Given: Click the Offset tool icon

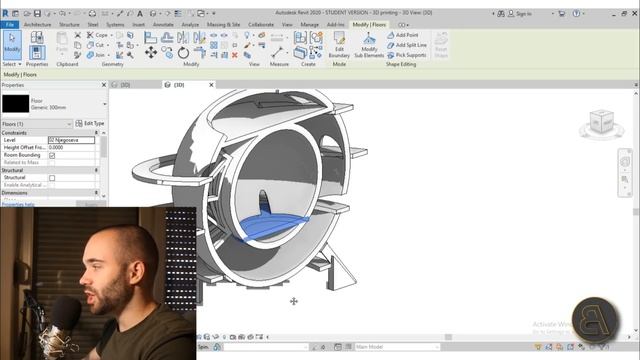Looking at the screenshot, I should (167, 38).
